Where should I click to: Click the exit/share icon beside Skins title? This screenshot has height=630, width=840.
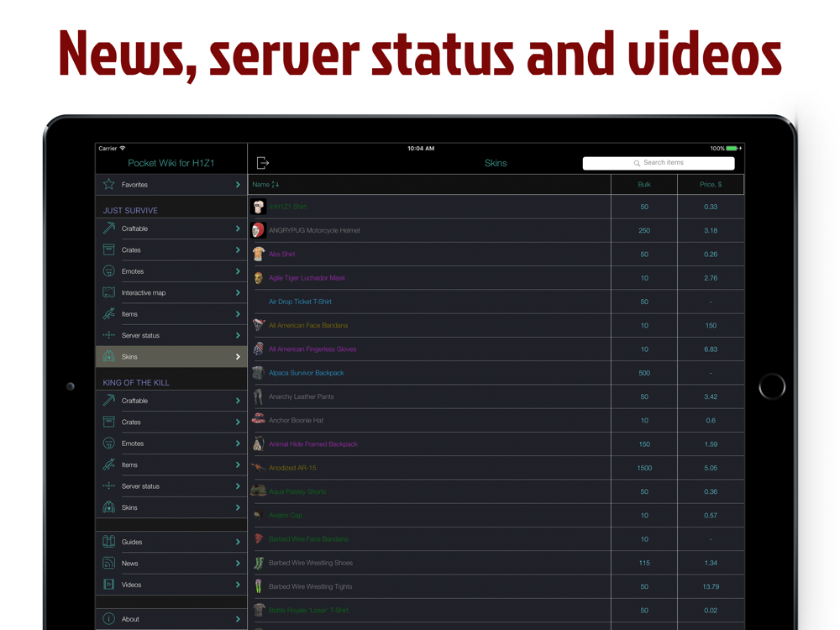[x=262, y=163]
